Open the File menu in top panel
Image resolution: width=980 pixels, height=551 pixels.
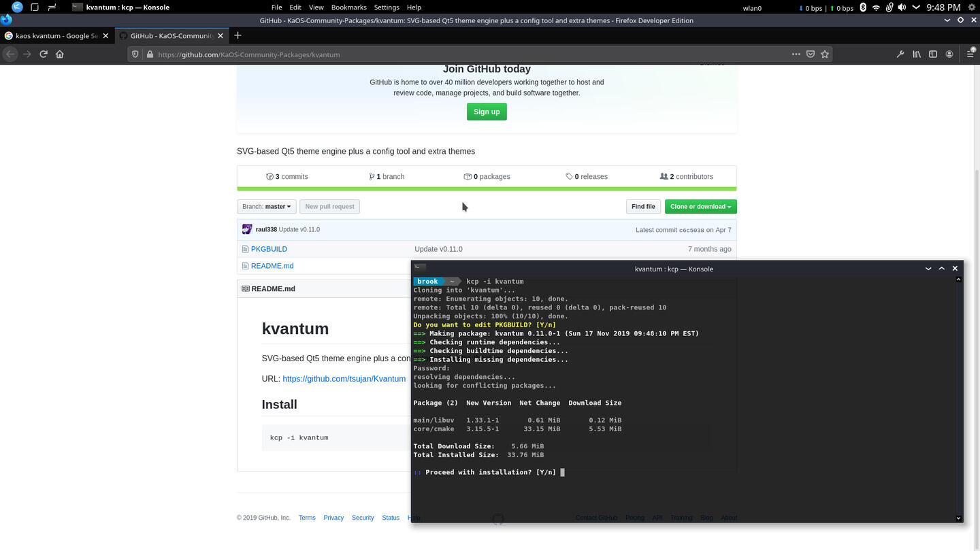(x=276, y=7)
